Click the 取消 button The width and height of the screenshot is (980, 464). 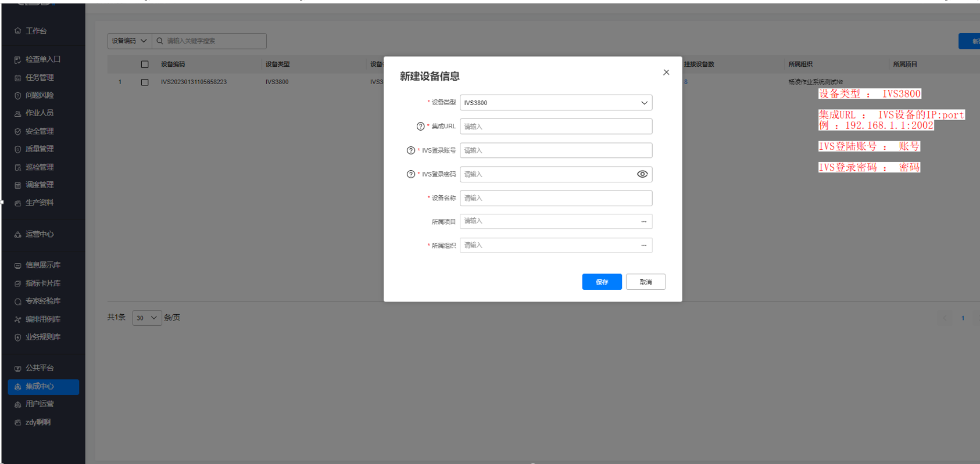tap(645, 282)
